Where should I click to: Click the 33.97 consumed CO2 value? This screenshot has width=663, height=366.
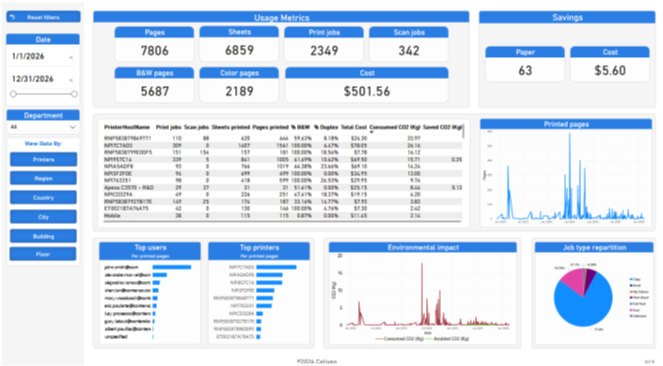(x=414, y=138)
